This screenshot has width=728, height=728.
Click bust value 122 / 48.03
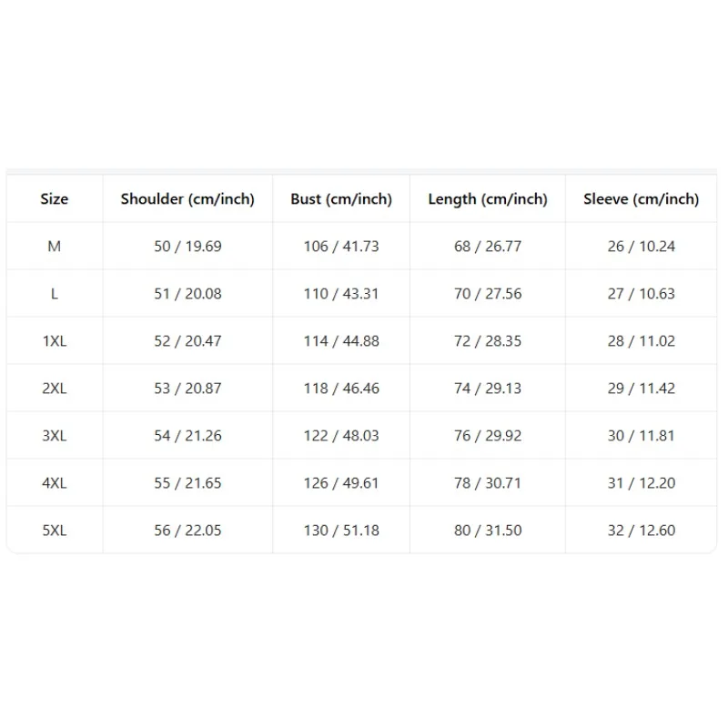341,436
